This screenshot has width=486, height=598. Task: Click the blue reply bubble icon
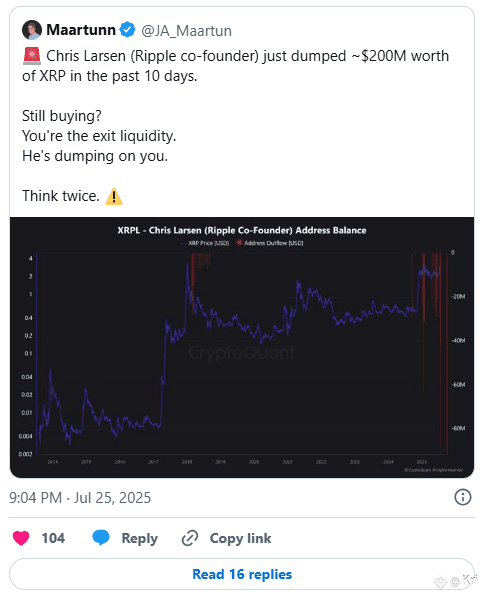click(x=101, y=538)
